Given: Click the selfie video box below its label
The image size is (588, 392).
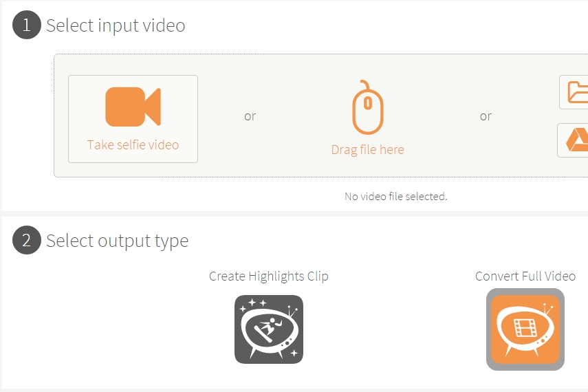Looking at the screenshot, I should click(x=133, y=157).
